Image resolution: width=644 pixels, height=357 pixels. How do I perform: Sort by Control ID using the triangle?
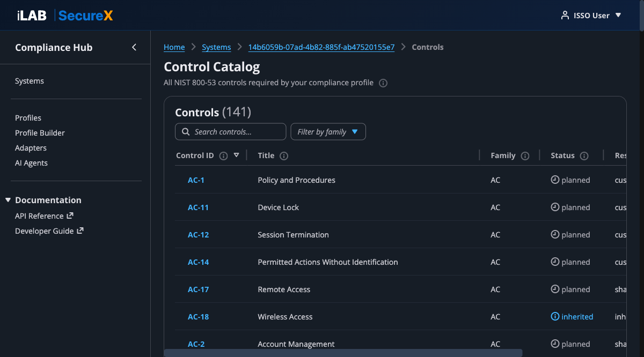(237, 155)
